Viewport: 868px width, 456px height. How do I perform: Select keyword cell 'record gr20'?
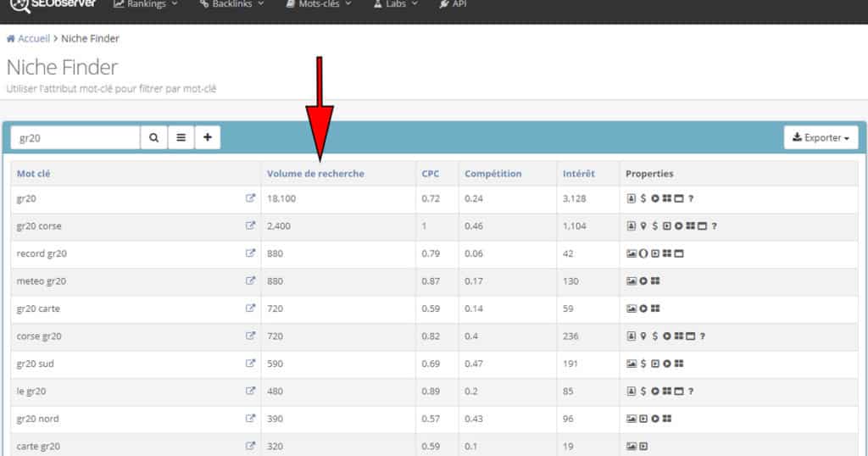point(42,253)
